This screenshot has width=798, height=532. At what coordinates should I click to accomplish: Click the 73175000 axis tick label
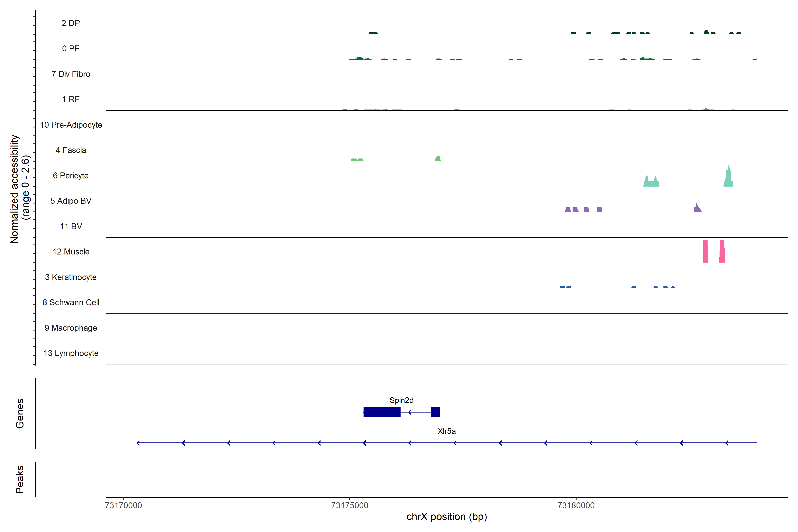pos(350,506)
